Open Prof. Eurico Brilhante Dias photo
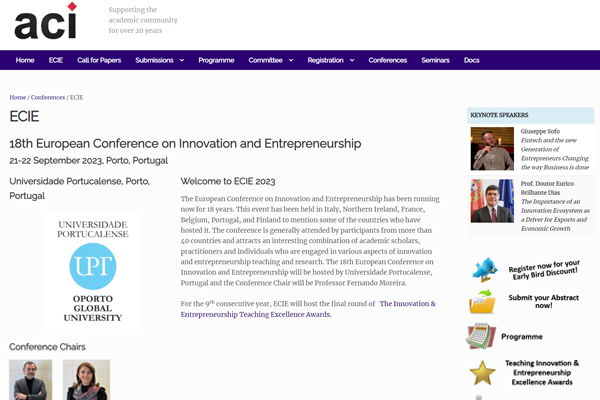This screenshot has height=400, width=600. 492,201
